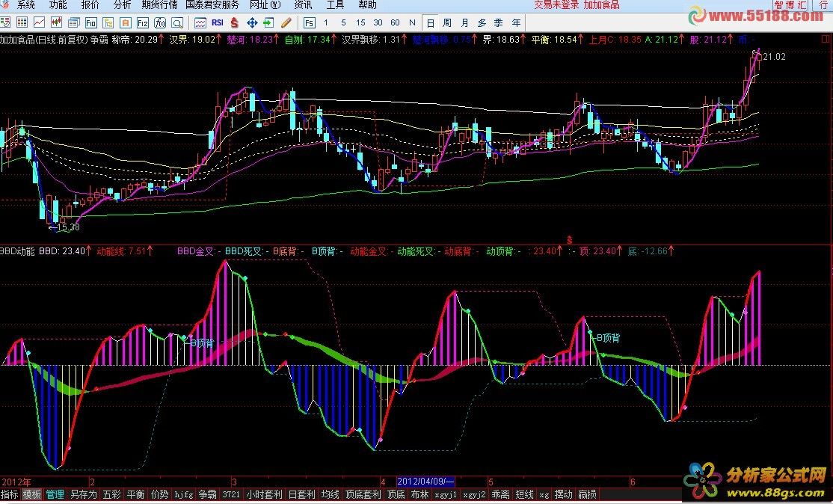Select the 多 multi-day period
This screenshot has height=504, width=833.
(x=482, y=23)
